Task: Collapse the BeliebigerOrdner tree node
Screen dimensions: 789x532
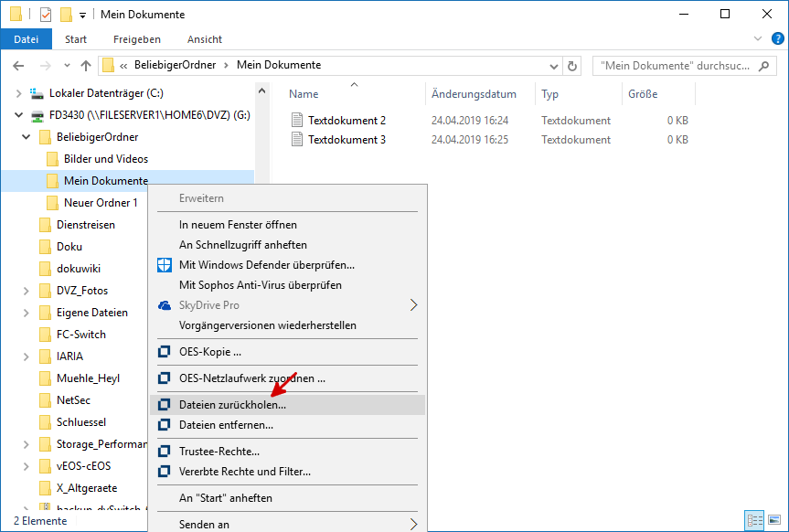Action: [26, 137]
